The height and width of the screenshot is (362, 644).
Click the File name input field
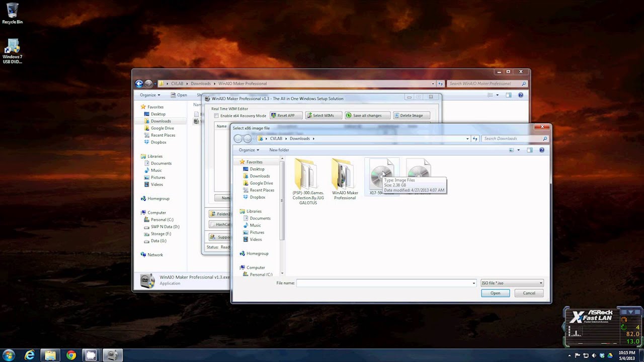tap(386, 283)
